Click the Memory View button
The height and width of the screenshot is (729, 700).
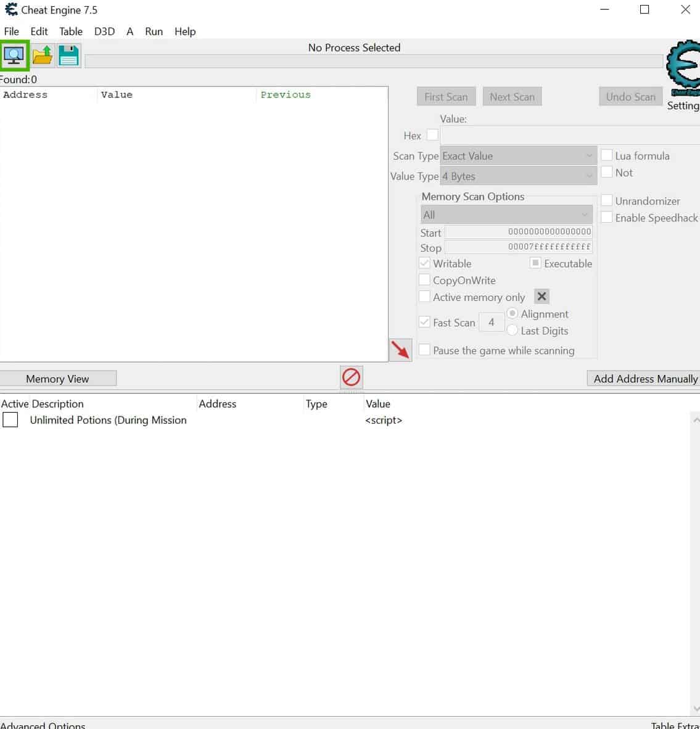click(58, 379)
